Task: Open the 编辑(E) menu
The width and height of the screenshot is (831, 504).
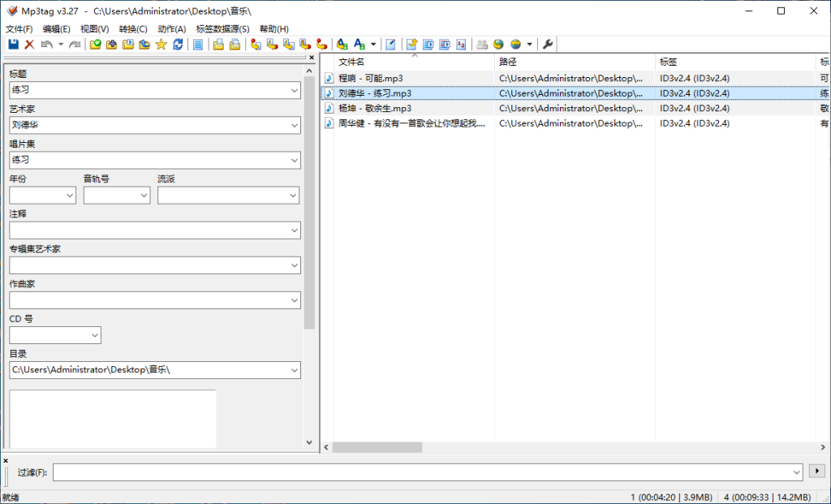Action: click(56, 29)
